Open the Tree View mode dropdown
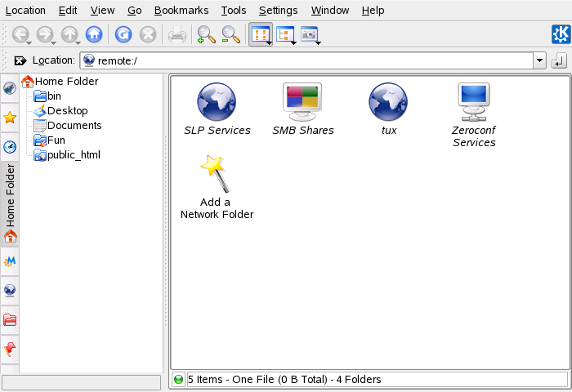572x392 pixels. 285,35
